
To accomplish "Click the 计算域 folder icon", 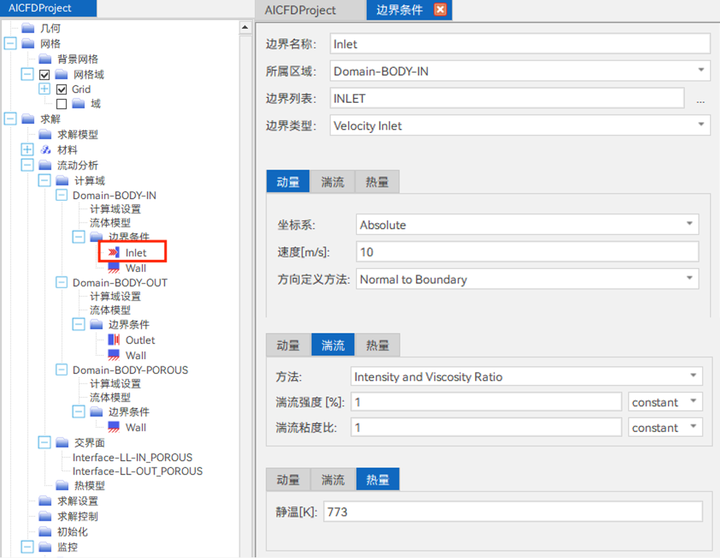I will (62, 180).
